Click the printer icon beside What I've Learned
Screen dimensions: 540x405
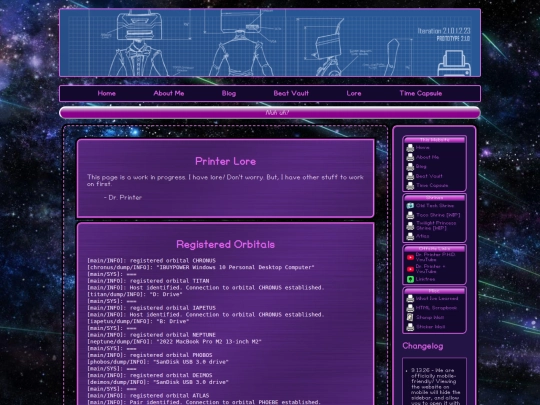point(410,299)
